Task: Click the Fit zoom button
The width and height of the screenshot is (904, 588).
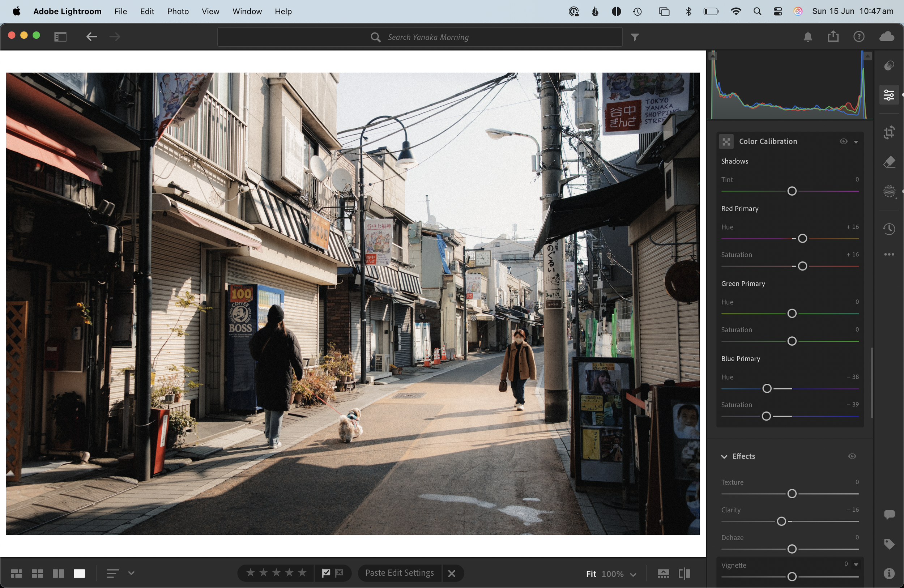Action: [x=590, y=574]
